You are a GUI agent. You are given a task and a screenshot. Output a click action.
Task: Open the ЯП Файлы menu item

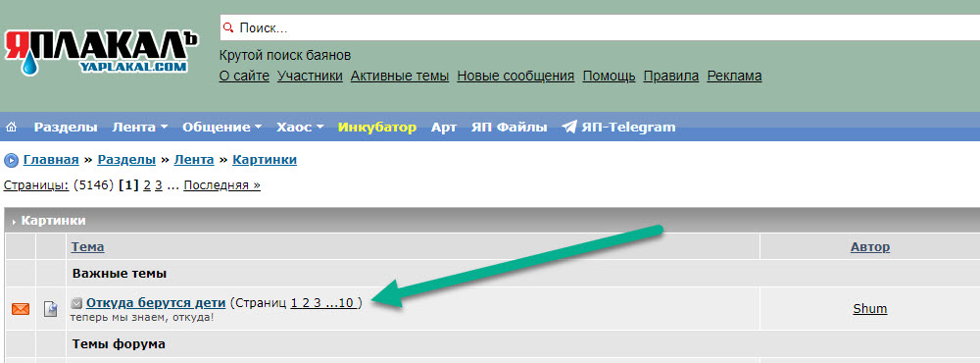click(x=509, y=128)
